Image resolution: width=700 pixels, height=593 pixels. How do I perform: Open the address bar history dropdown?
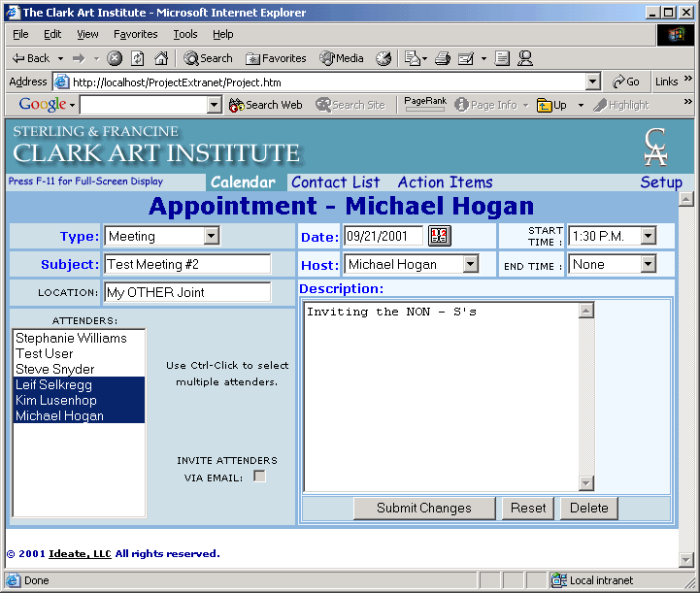(592, 82)
